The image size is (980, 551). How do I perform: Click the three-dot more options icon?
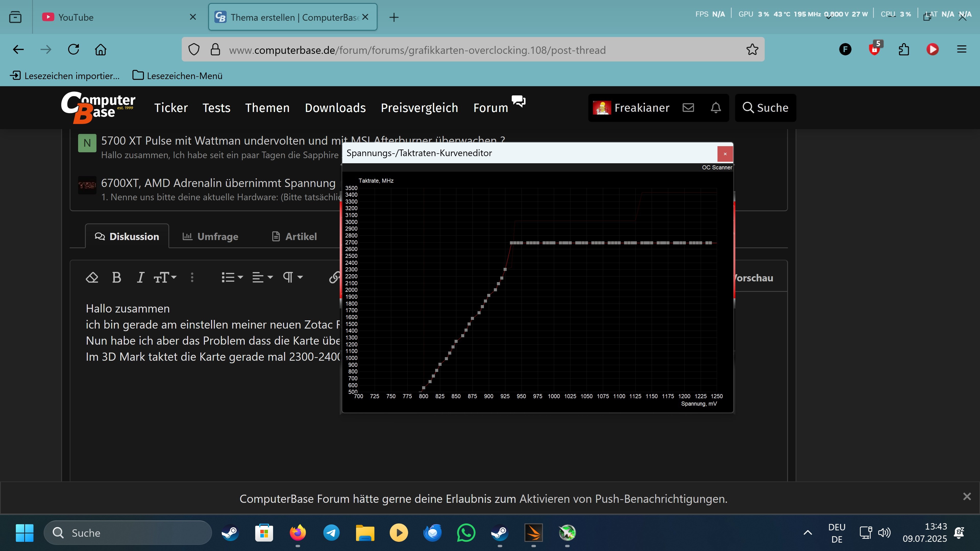click(x=192, y=278)
